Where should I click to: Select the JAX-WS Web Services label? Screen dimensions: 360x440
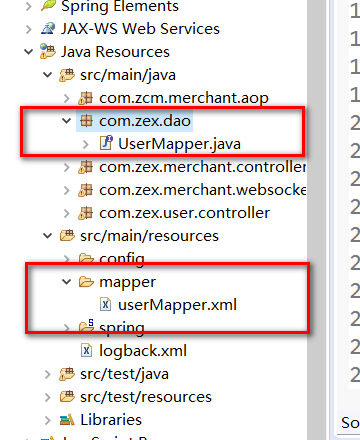140,29
